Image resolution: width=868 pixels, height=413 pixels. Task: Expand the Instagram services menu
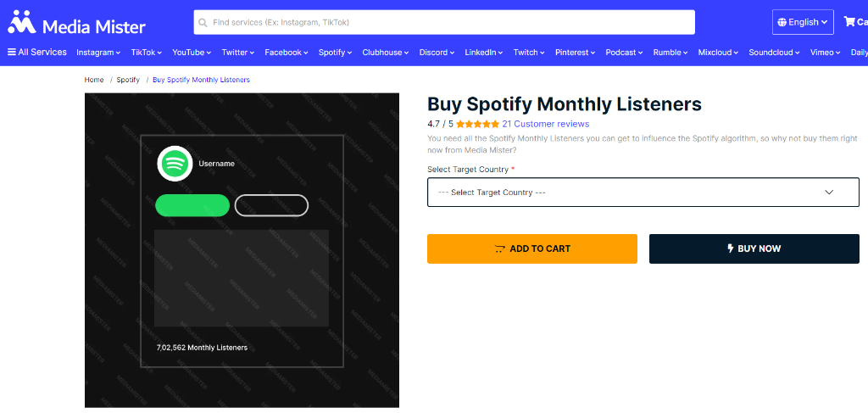tap(98, 52)
